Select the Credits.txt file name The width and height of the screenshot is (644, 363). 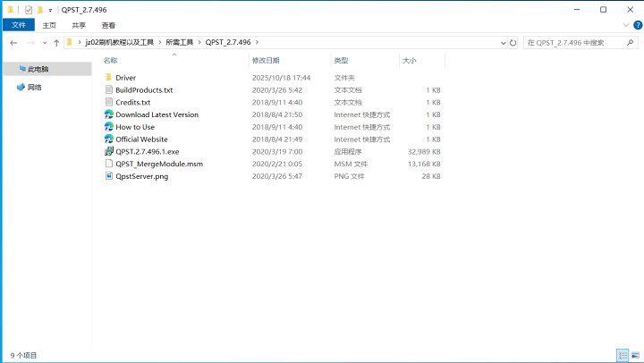[133, 102]
